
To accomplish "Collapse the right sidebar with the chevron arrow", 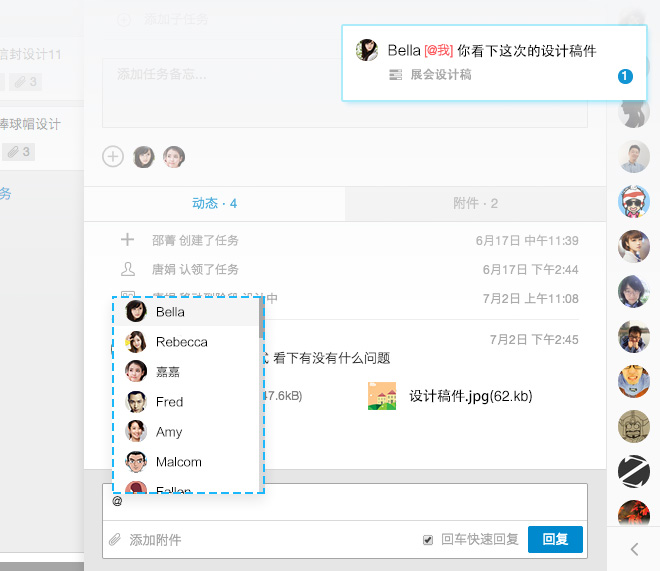I will [634, 548].
